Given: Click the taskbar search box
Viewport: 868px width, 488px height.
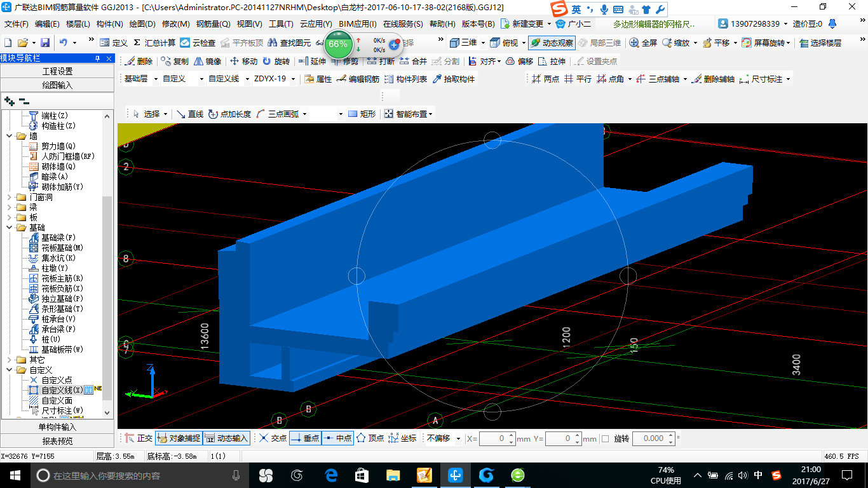Looking at the screenshot, I should (139, 475).
